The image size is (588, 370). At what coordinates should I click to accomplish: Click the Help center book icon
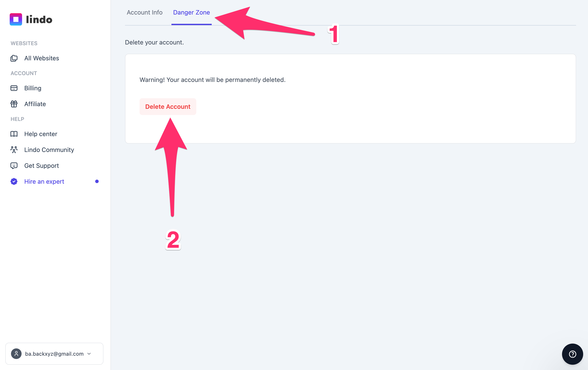pos(14,134)
